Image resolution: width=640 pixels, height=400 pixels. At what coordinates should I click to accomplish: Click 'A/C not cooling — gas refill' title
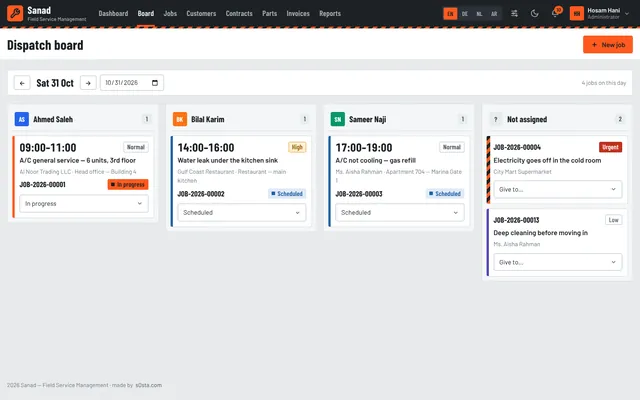(376, 160)
